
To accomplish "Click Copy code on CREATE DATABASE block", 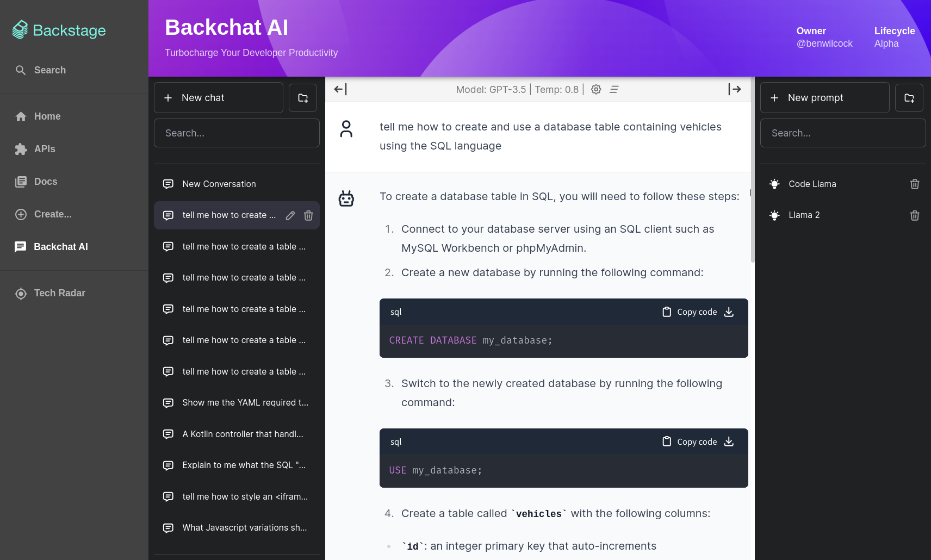I will point(690,312).
